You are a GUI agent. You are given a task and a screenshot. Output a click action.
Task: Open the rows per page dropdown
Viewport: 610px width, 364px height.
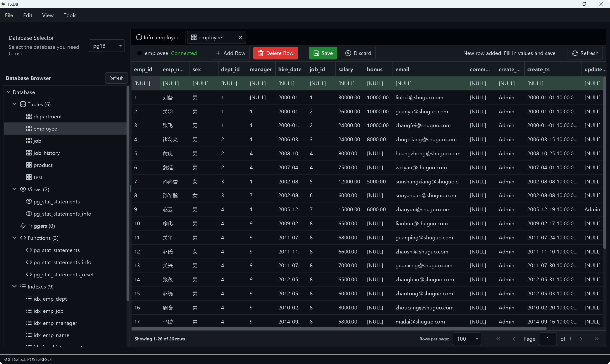point(467,339)
